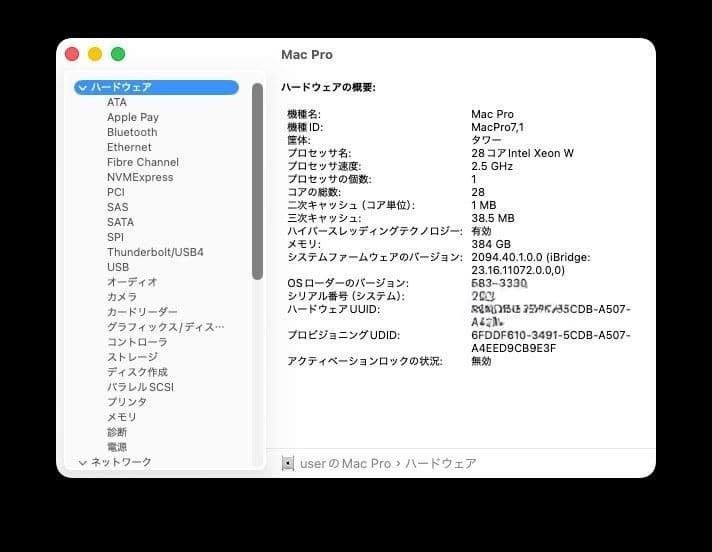Select ATA in the sidebar
The width and height of the screenshot is (712, 552).
pyautogui.click(x=117, y=102)
